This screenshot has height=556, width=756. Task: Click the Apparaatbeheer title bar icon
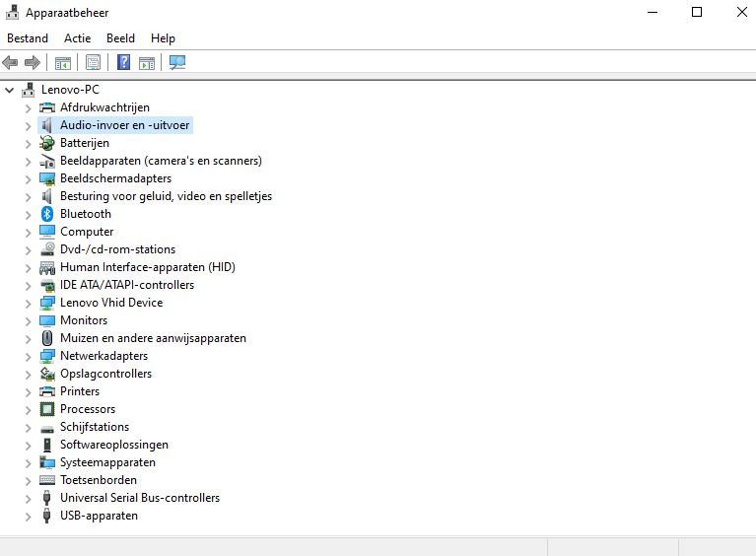click(x=13, y=12)
